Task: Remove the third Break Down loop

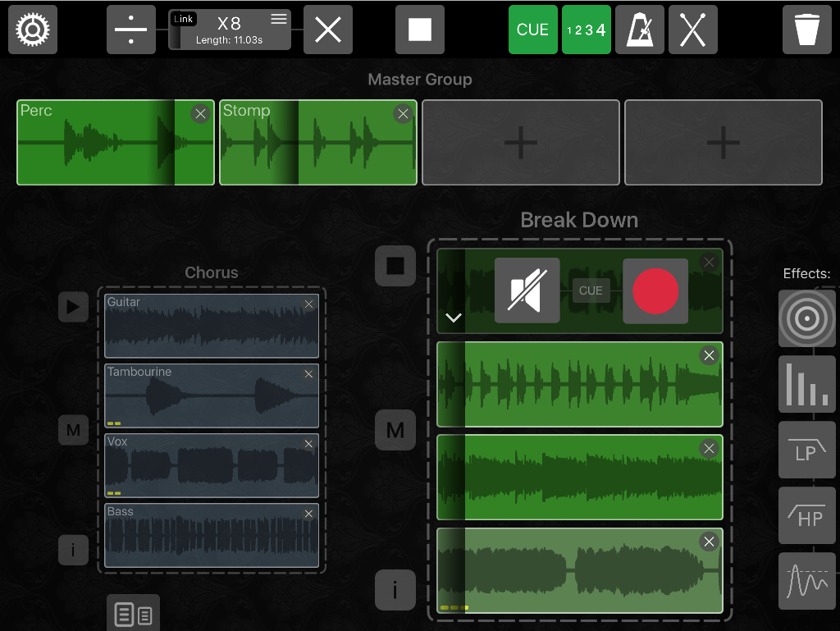Action: [710, 448]
